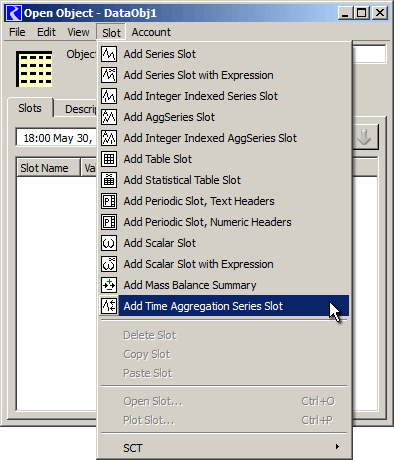394x460 pixels.
Task: Click the DataObj1 data object icon
Action: click(34, 69)
